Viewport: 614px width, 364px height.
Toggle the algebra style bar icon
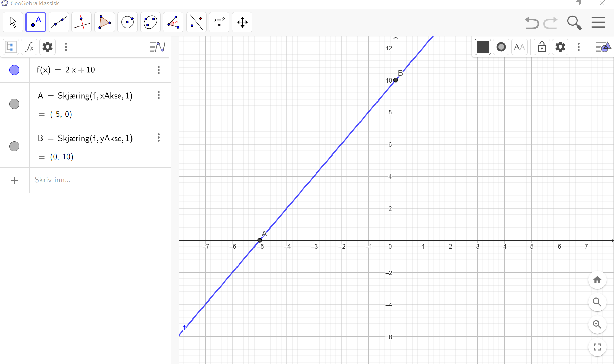(x=158, y=47)
